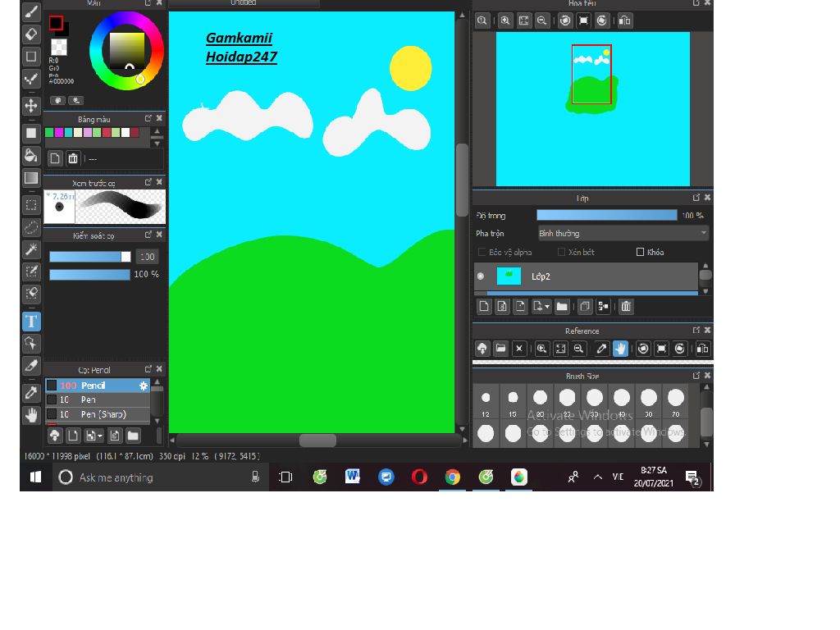Screen dimensions: 840x630
Task: Delete the selected palette color
Action: 73,158
